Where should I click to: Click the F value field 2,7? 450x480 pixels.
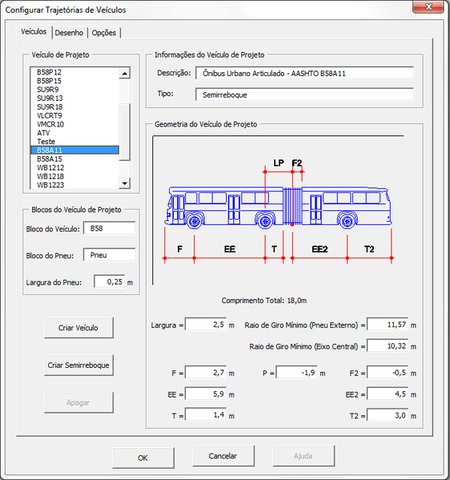coord(206,372)
